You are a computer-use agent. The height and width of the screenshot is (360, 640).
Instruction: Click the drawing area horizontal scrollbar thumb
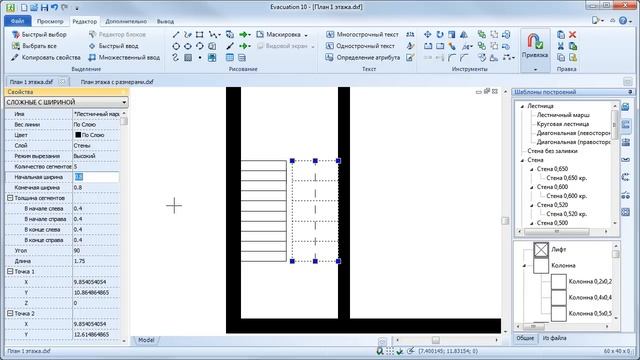pyautogui.click(x=436, y=340)
